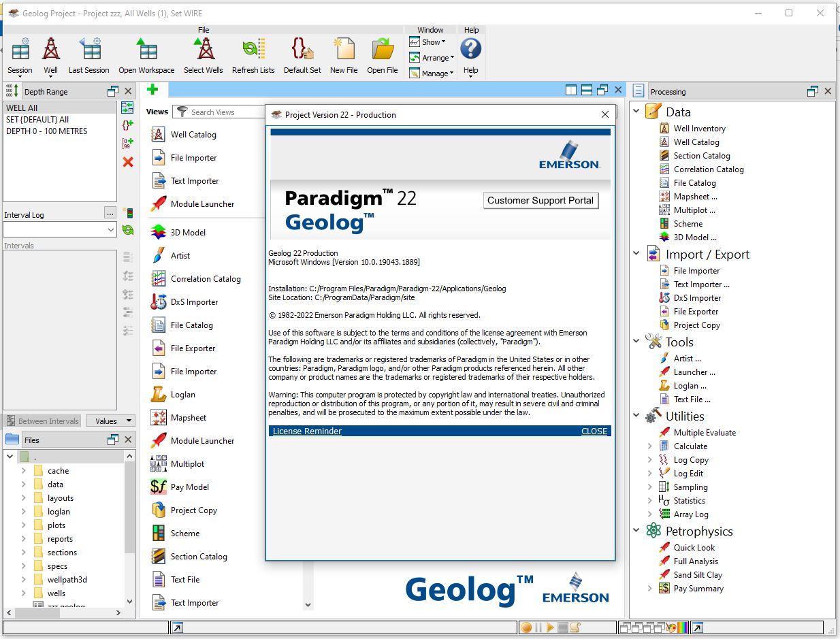Open the Mapsheet view

[x=188, y=418]
